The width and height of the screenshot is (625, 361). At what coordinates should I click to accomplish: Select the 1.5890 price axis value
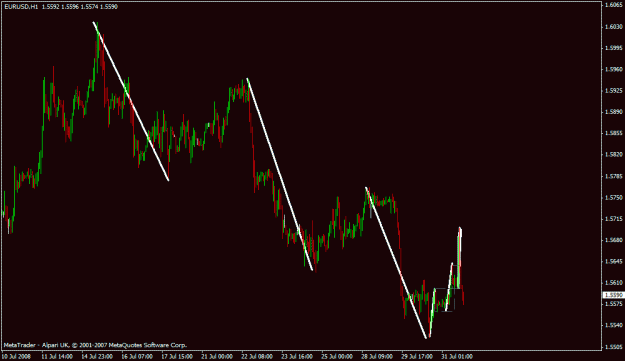click(x=613, y=112)
